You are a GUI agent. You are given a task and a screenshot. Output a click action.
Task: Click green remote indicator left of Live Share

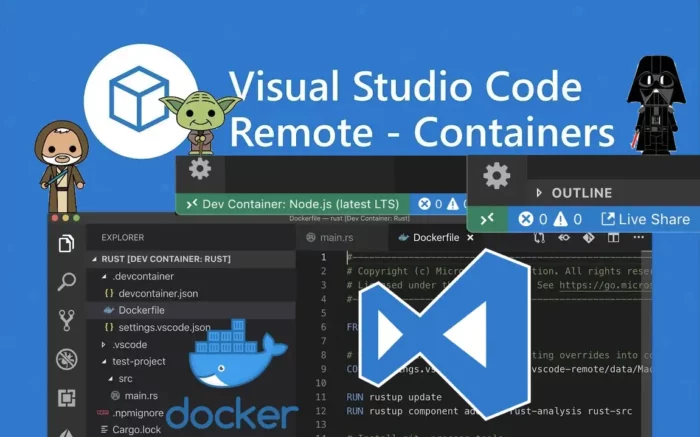click(487, 219)
